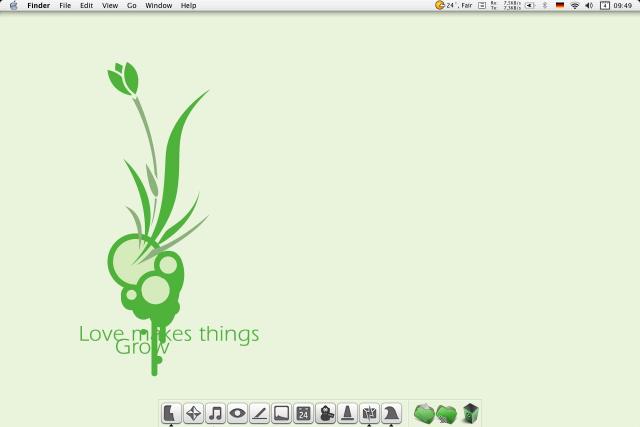Open the second green folder in dock
This screenshot has height=427, width=640.
point(446,414)
